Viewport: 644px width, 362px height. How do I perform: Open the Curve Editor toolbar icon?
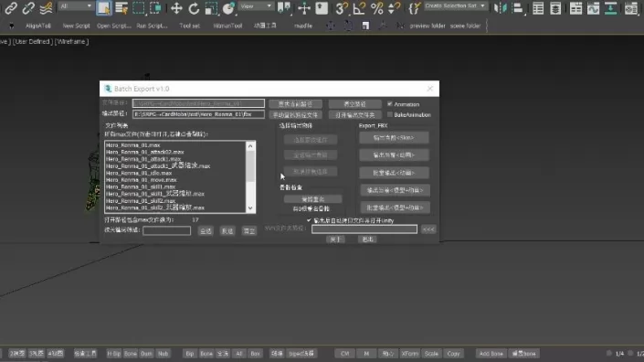[x=593, y=8]
